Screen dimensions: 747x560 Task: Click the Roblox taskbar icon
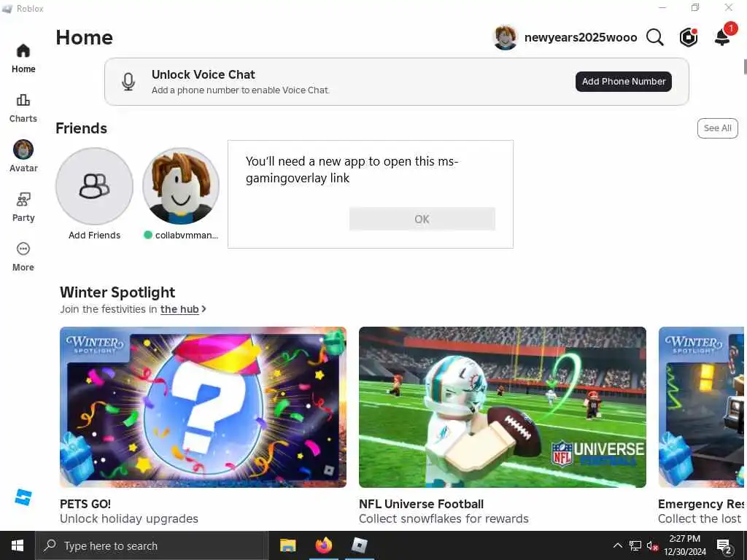point(359,545)
